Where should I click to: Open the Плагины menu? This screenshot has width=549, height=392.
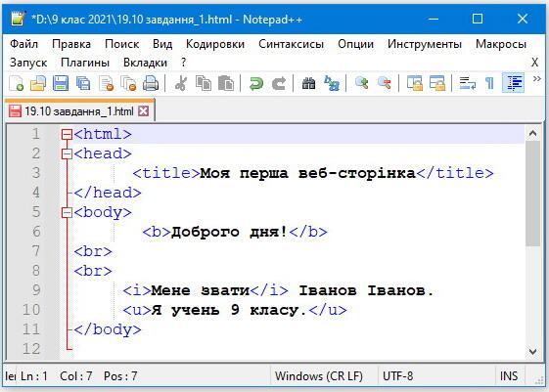pyautogui.click(x=85, y=63)
